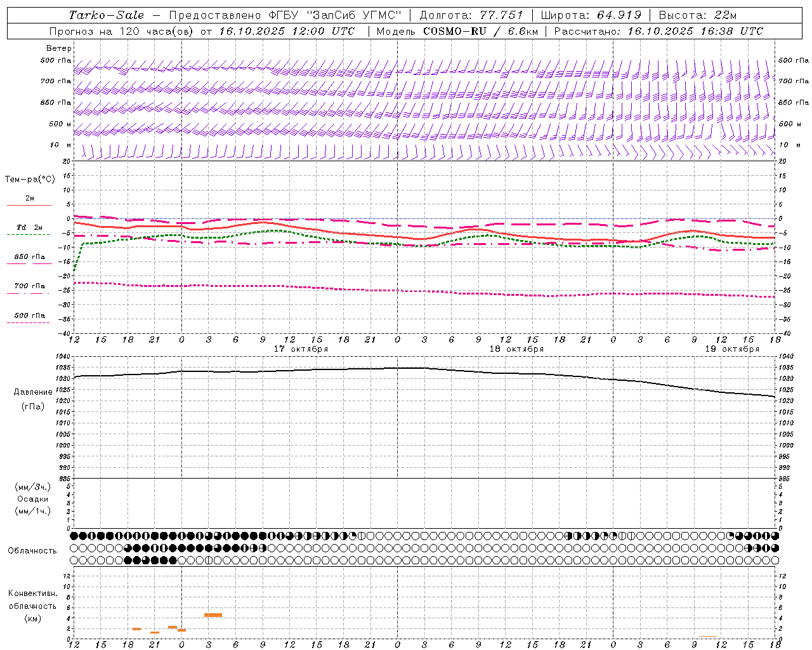Click the "Рассчитано: 16.10.2025 16:38 UTC" text
The width and height of the screenshot is (812, 650).
pyautogui.click(x=658, y=31)
